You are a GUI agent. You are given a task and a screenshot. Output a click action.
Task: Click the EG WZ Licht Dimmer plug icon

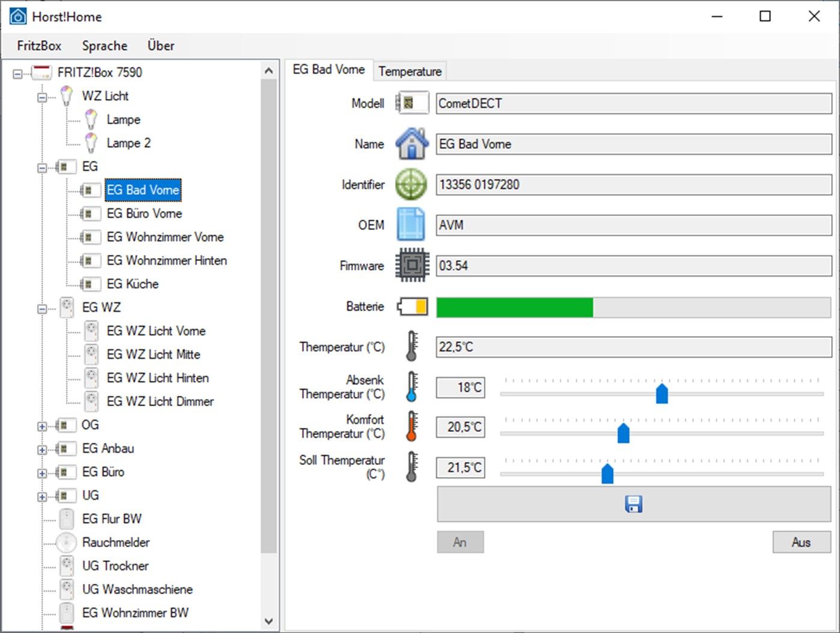tap(91, 401)
